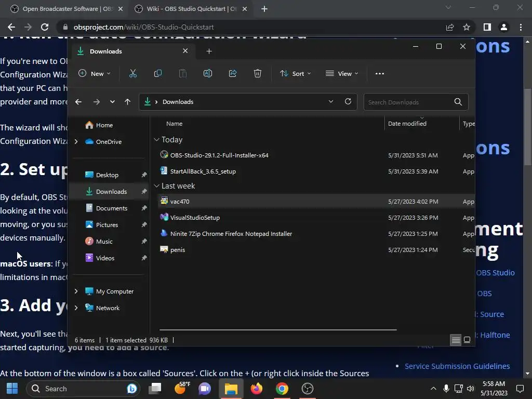532x399 pixels.
Task: Click the Paste icon in Explorer toolbar
Action: pos(182,74)
